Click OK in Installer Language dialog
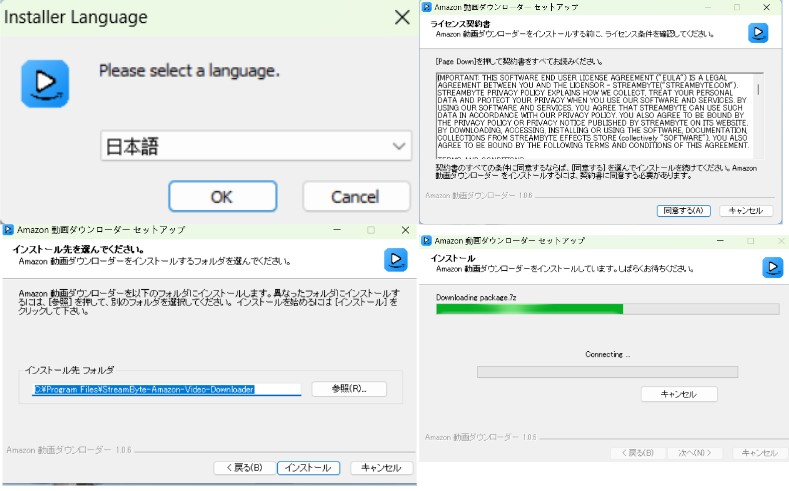This screenshot has height=491, width=789. click(x=222, y=196)
